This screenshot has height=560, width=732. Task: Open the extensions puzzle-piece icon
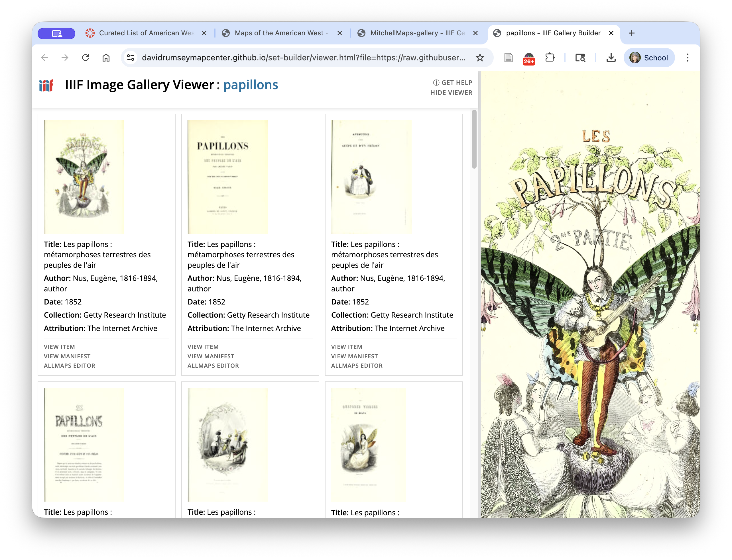click(x=550, y=57)
